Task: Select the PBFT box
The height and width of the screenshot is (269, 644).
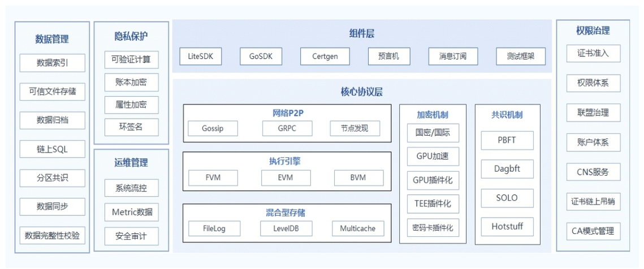Action: [507, 141]
